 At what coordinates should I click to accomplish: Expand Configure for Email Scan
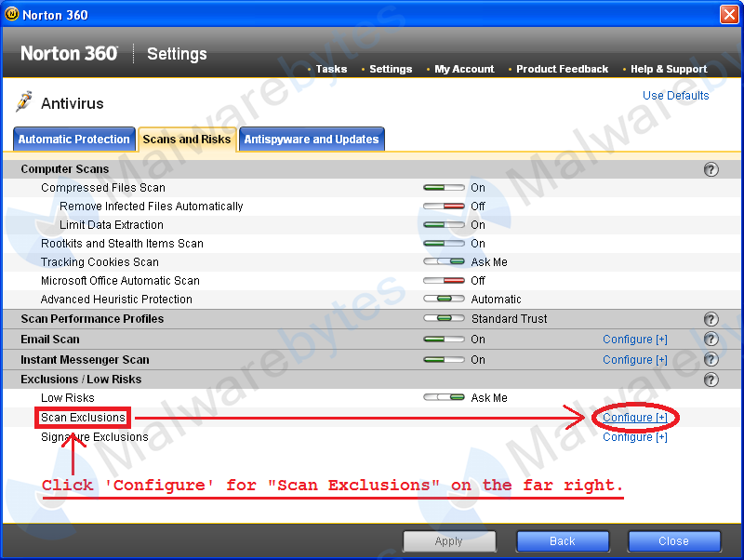coord(635,340)
